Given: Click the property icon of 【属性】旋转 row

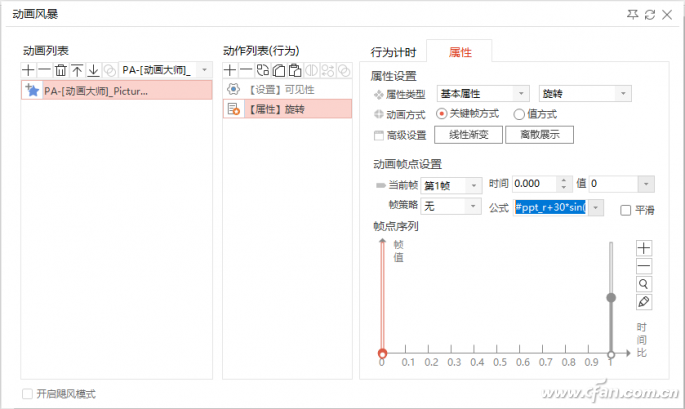Looking at the screenshot, I should (234, 109).
